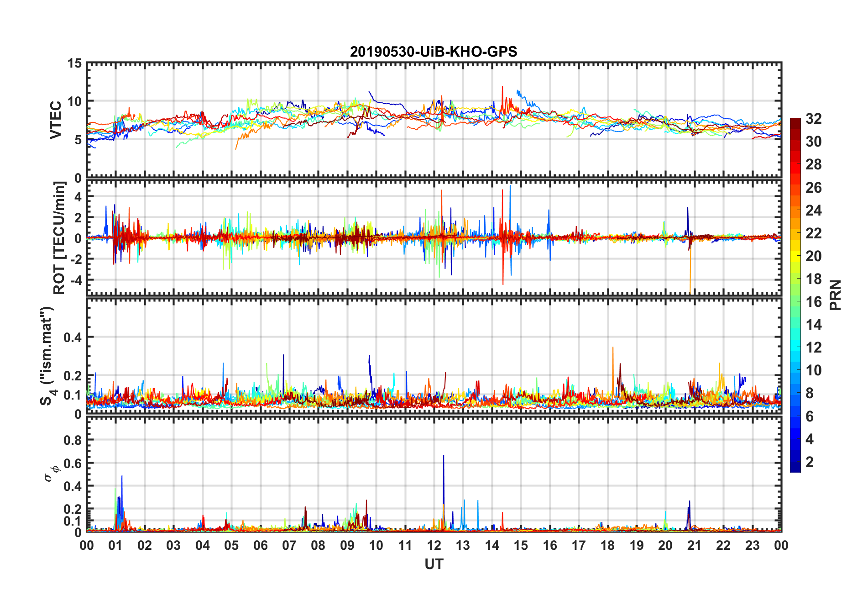This screenshot has width=868, height=590.
Task: Click colorbar tick value 6
Action: (x=810, y=416)
